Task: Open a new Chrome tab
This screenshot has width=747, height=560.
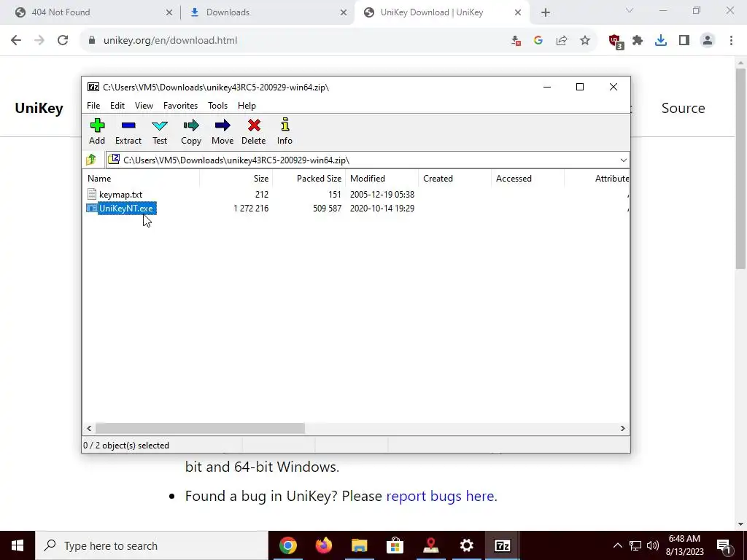Action: [546, 13]
